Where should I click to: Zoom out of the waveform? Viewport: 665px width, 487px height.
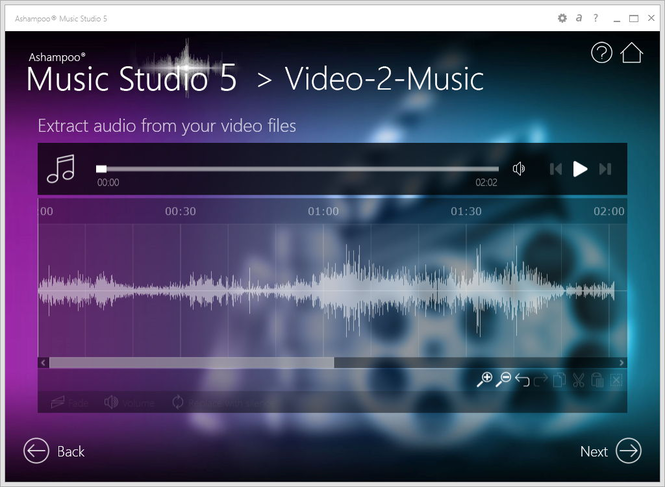point(503,379)
